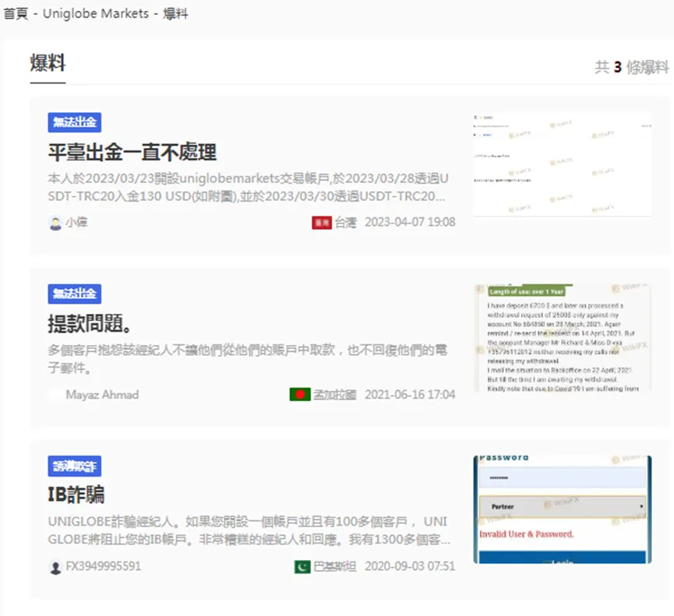Open the 提款問題。 post title
This screenshot has width=674, height=616.
(90, 324)
